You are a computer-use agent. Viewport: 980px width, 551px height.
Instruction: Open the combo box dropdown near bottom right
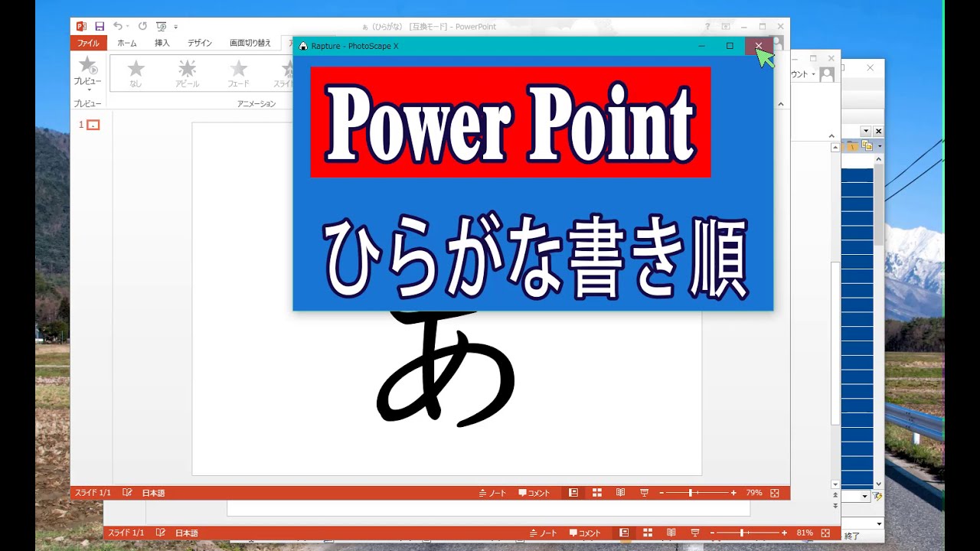(x=866, y=497)
